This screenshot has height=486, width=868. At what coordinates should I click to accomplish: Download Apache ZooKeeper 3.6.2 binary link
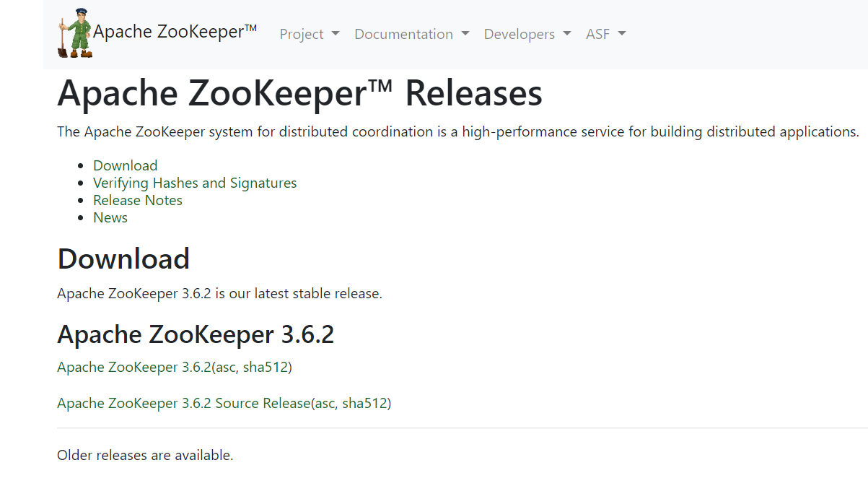(x=133, y=367)
